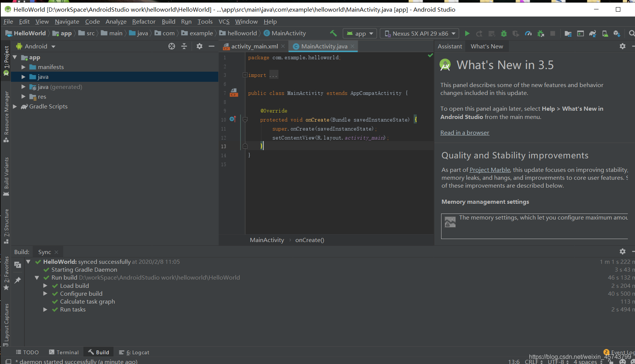The height and width of the screenshot is (364, 635).
Task: Click the gray Stop button in toolbar
Action: coord(553,33)
